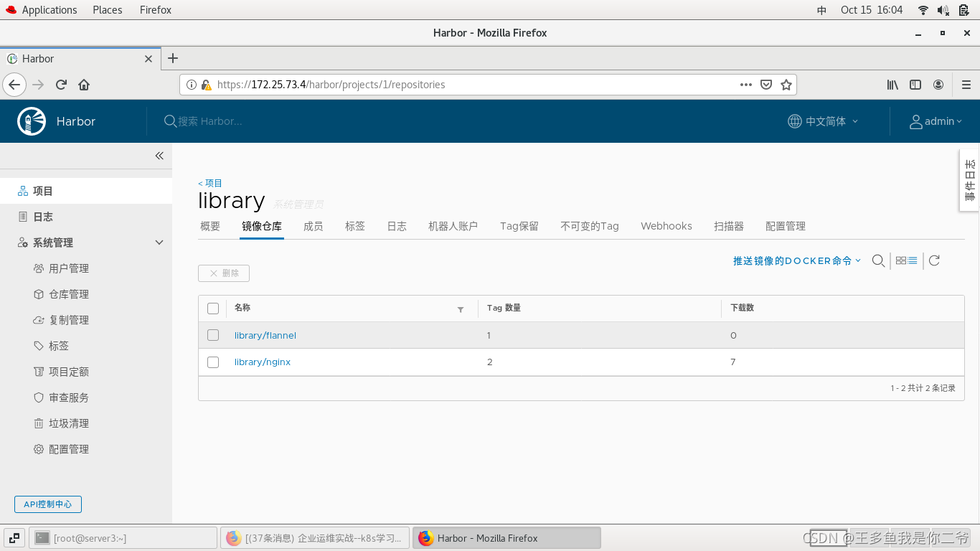This screenshot has width=980, height=551.
Task: Tick the library/flannel row checkbox
Action: coord(212,335)
